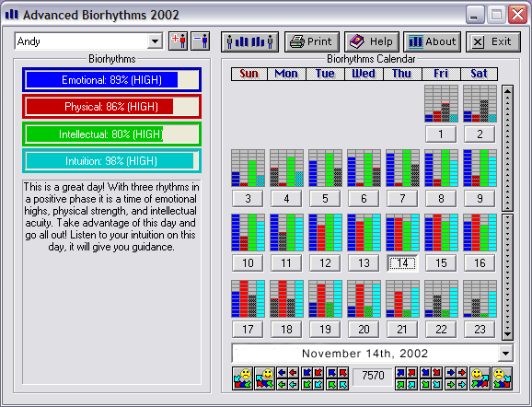Click the blue down-right diagonal arrow

[426, 372]
